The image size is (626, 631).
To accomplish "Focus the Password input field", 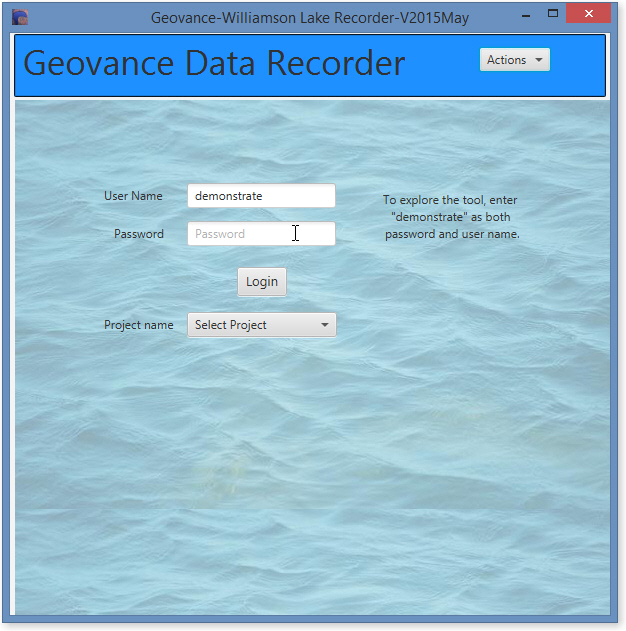I will coord(261,234).
